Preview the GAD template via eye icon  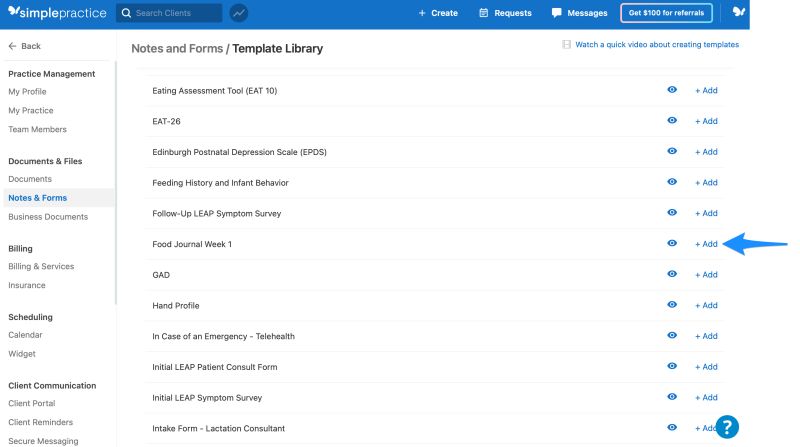click(672, 274)
